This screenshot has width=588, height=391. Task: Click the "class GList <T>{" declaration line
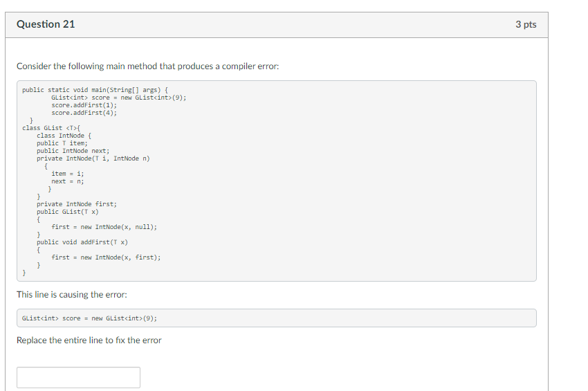51,128
